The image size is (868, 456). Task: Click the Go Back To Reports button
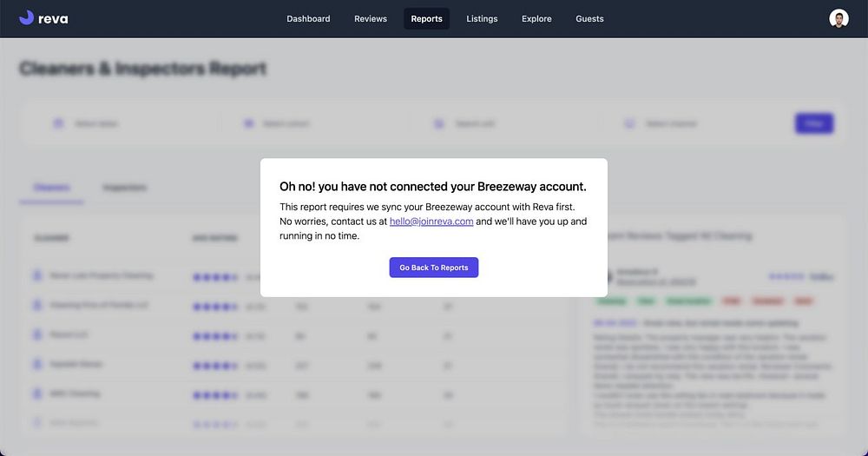coord(433,268)
